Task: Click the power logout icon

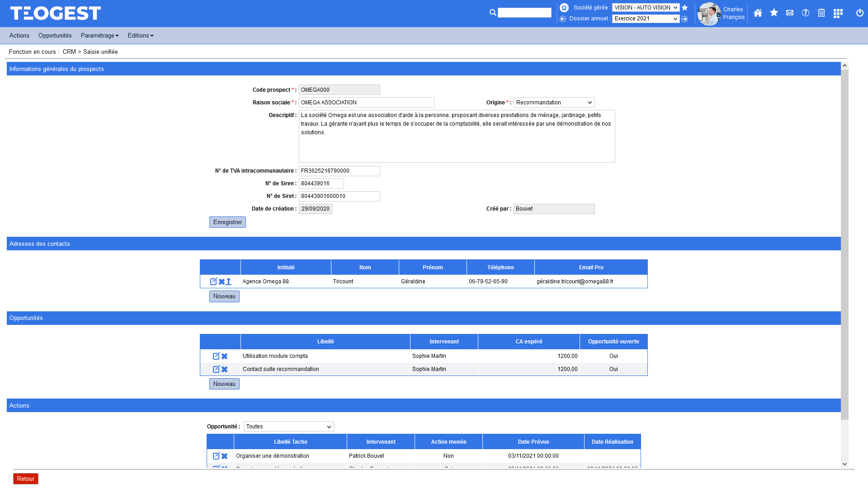Action: [x=860, y=13]
